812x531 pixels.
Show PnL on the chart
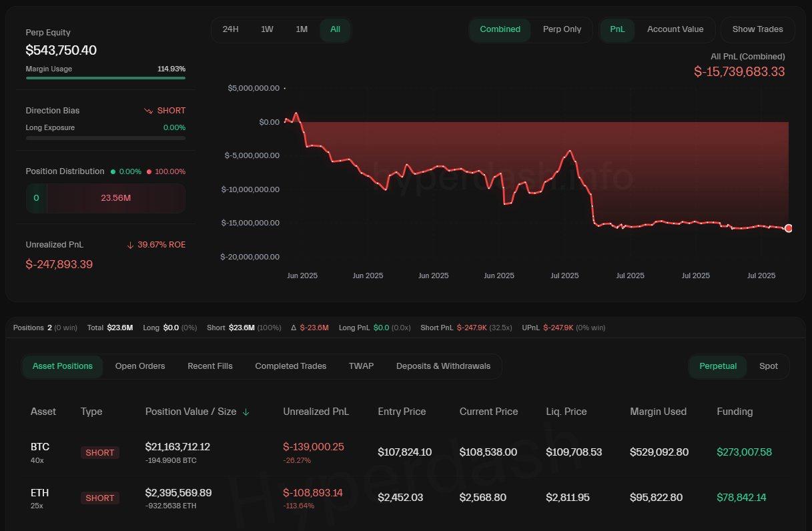coord(617,29)
